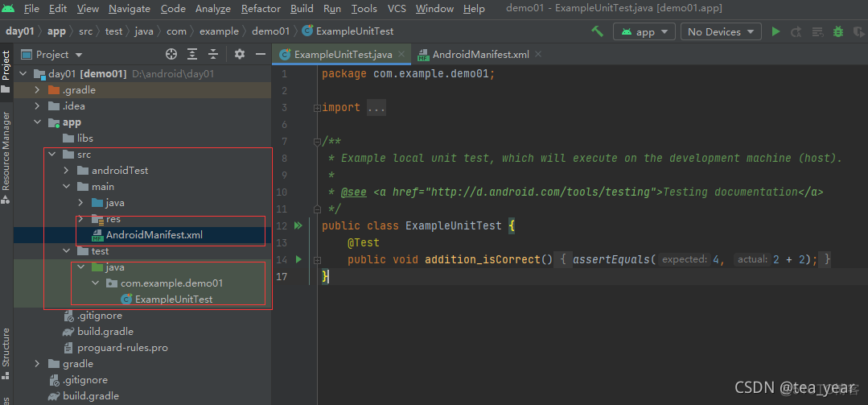The image size is (868, 405).
Task: Close the AndroidManifest.xml tab
Action: 538,54
